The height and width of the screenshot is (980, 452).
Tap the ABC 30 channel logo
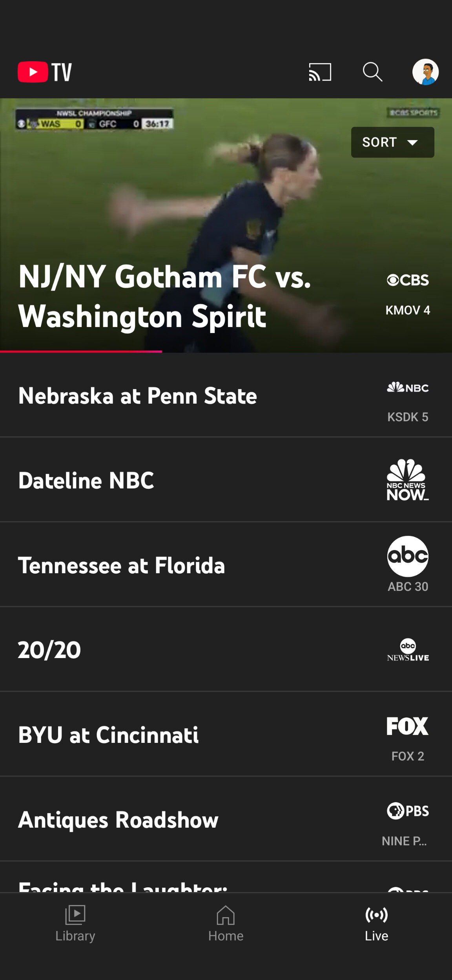click(x=408, y=556)
